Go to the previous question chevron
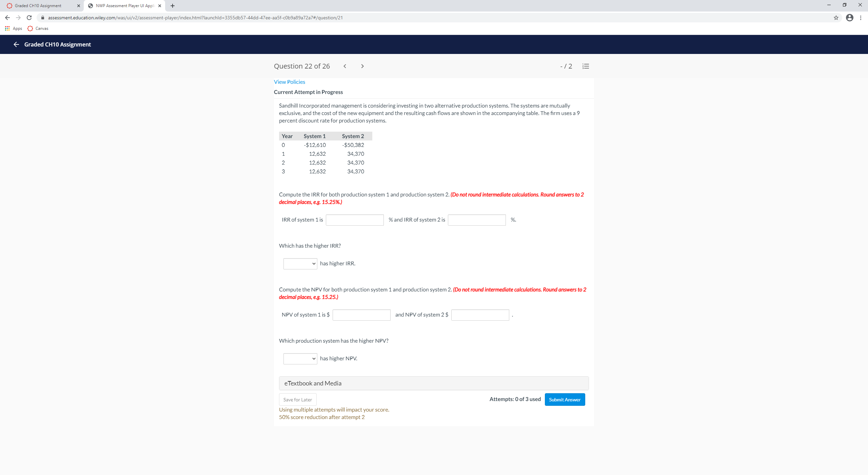Viewport: 868px width, 475px height. pos(345,66)
